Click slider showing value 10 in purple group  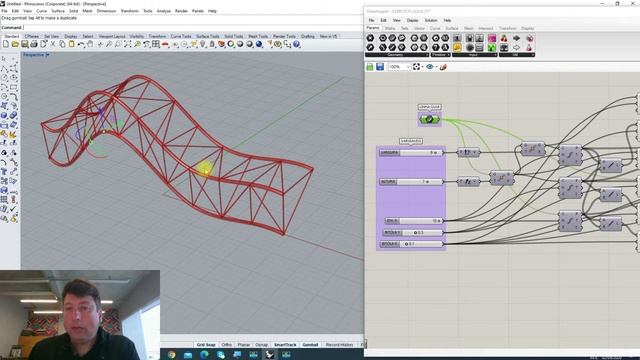tap(414, 220)
